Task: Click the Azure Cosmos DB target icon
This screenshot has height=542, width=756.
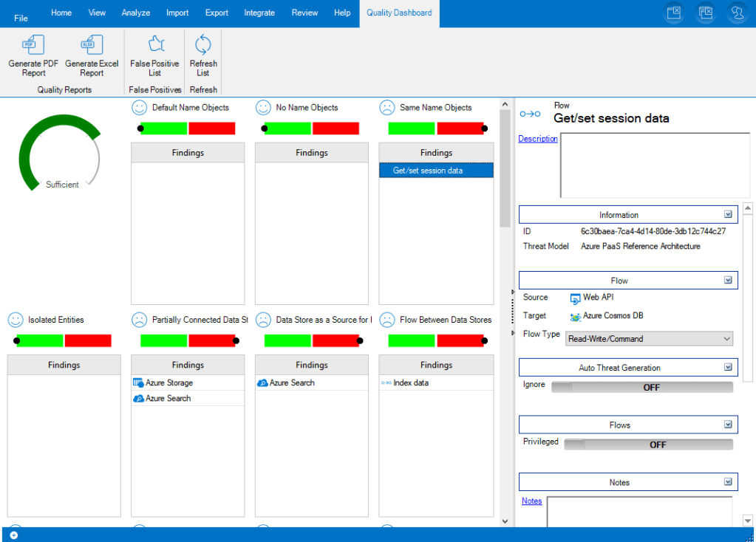Action: (x=576, y=317)
